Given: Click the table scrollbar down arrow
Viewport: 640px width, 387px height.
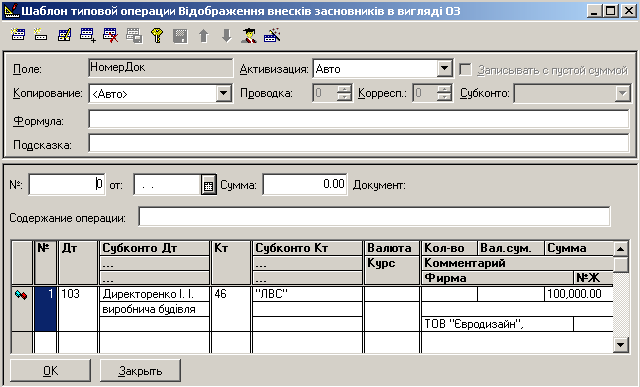Looking at the screenshot, I should click(x=621, y=345).
